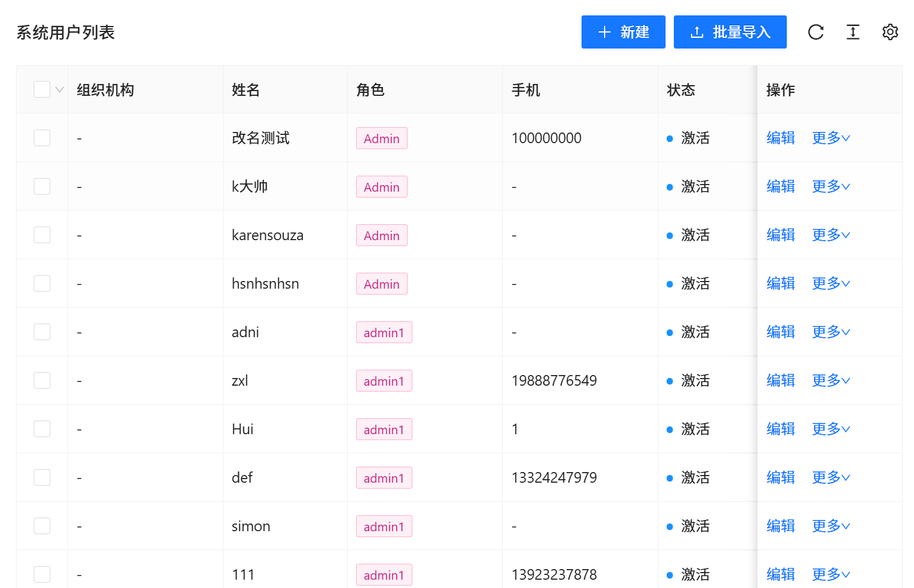The image size is (914, 588).
Task: Check the row checkbox for 111
Action: (x=42, y=574)
